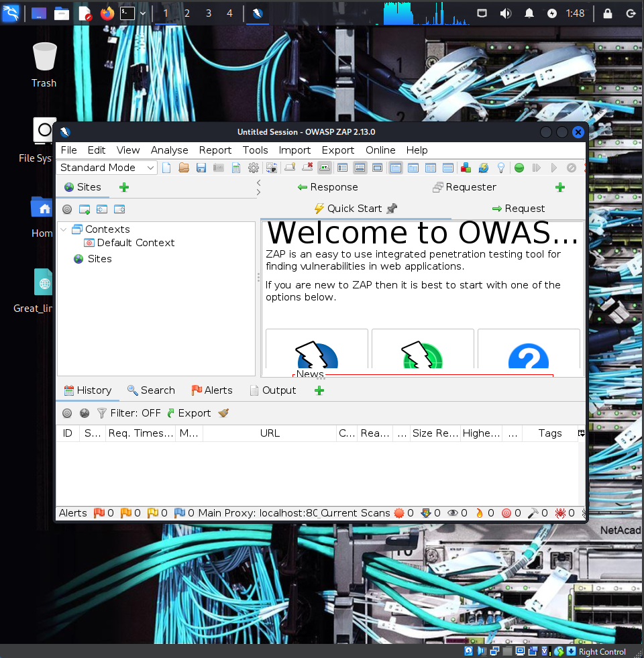The image size is (644, 658).
Task: Open the Analyse menu
Action: tap(169, 150)
